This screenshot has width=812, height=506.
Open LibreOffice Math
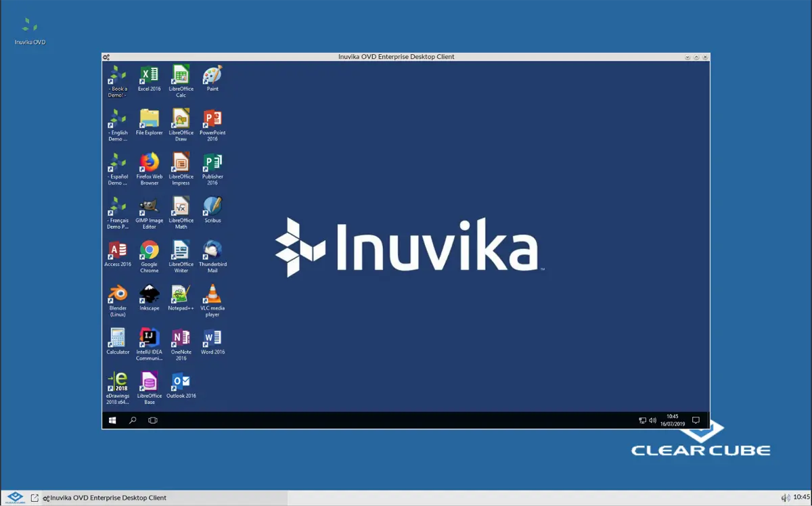[181, 213]
